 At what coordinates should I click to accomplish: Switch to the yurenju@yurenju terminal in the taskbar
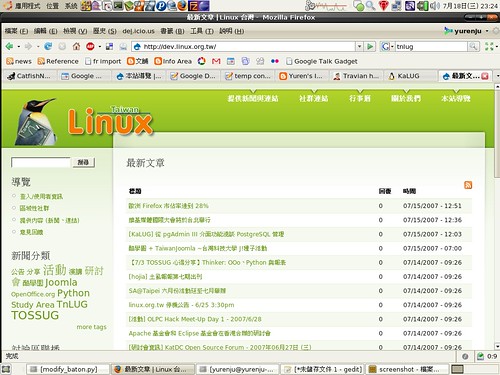point(237,369)
